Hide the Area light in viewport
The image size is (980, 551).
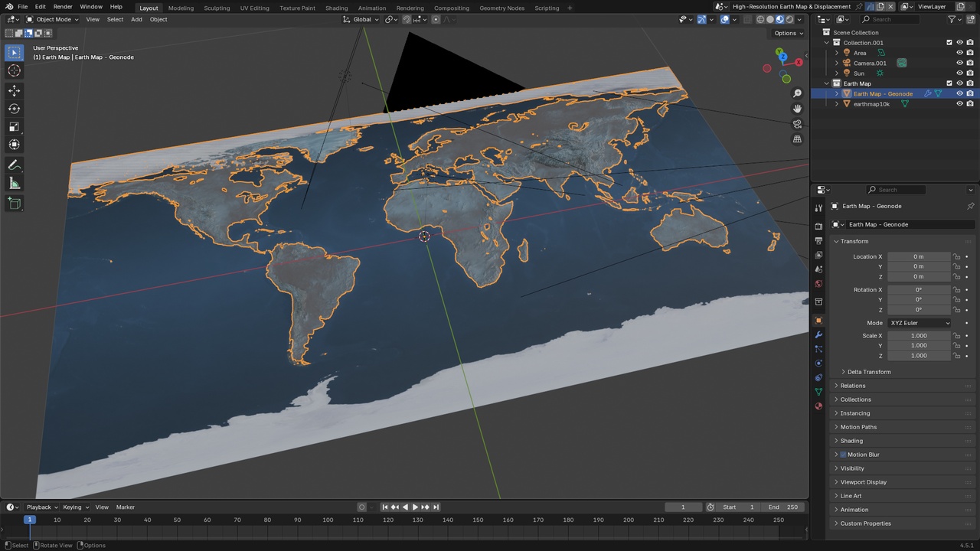click(959, 53)
